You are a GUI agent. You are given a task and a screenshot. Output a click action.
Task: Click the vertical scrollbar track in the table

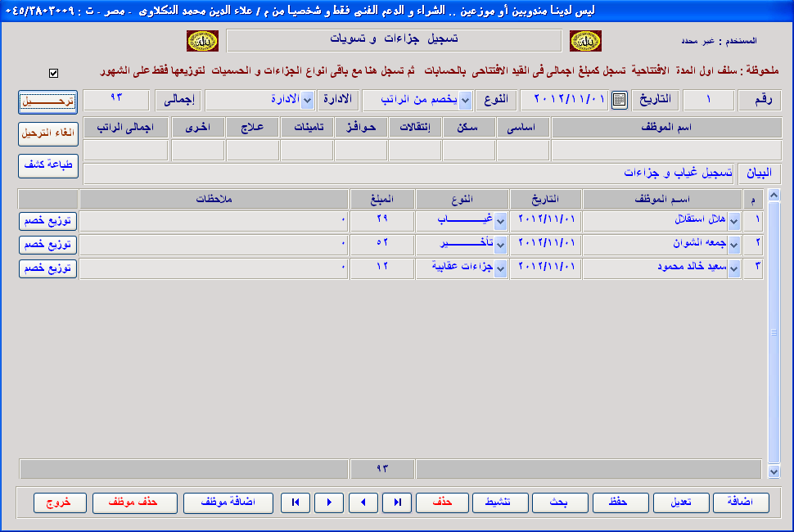(774, 368)
